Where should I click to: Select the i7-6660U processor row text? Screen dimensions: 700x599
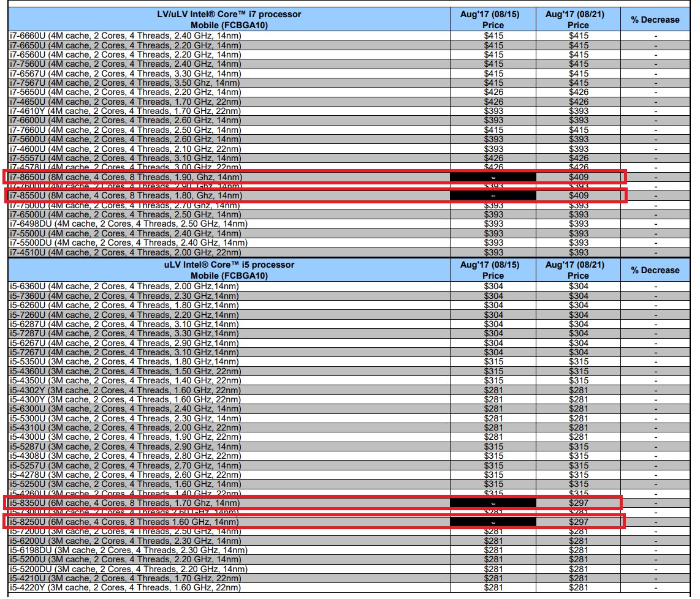pos(126,36)
